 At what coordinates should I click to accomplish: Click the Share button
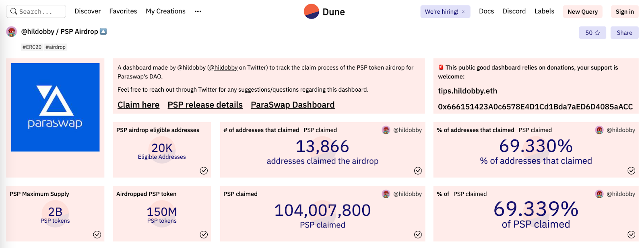pyautogui.click(x=624, y=33)
